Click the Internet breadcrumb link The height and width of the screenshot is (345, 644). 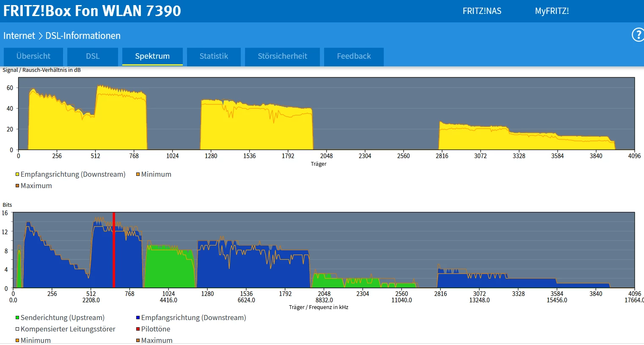(x=19, y=36)
